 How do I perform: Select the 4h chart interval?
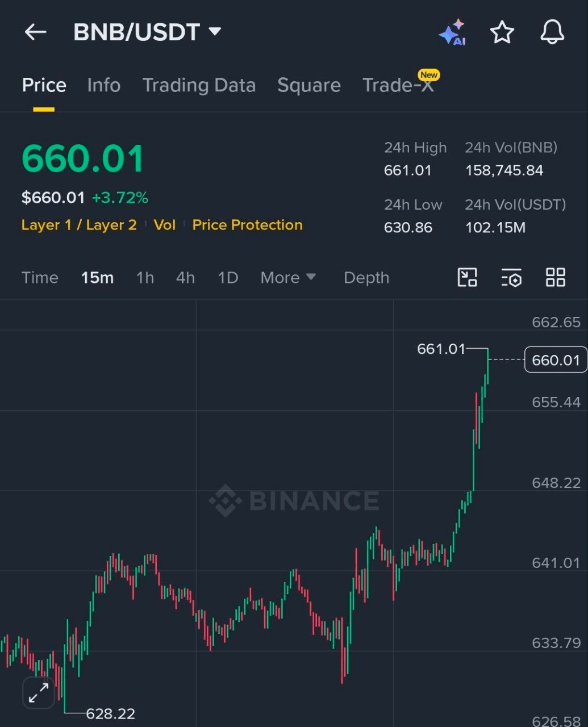pyautogui.click(x=185, y=278)
